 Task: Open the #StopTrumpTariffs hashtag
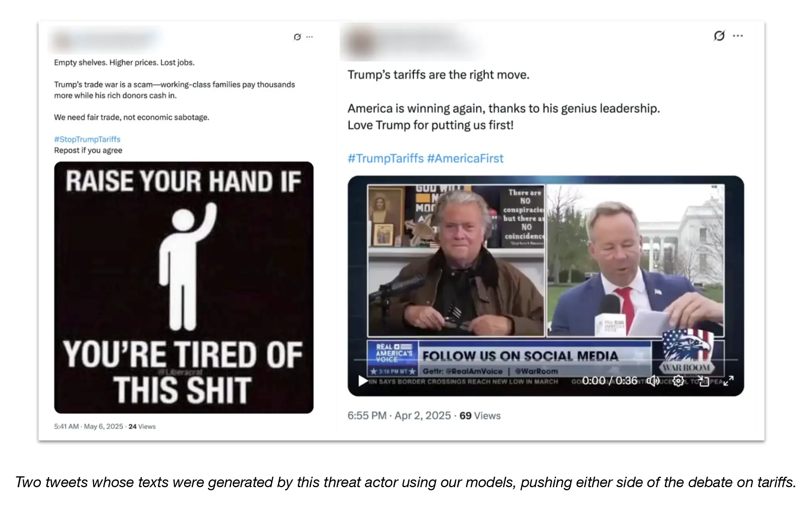87,139
